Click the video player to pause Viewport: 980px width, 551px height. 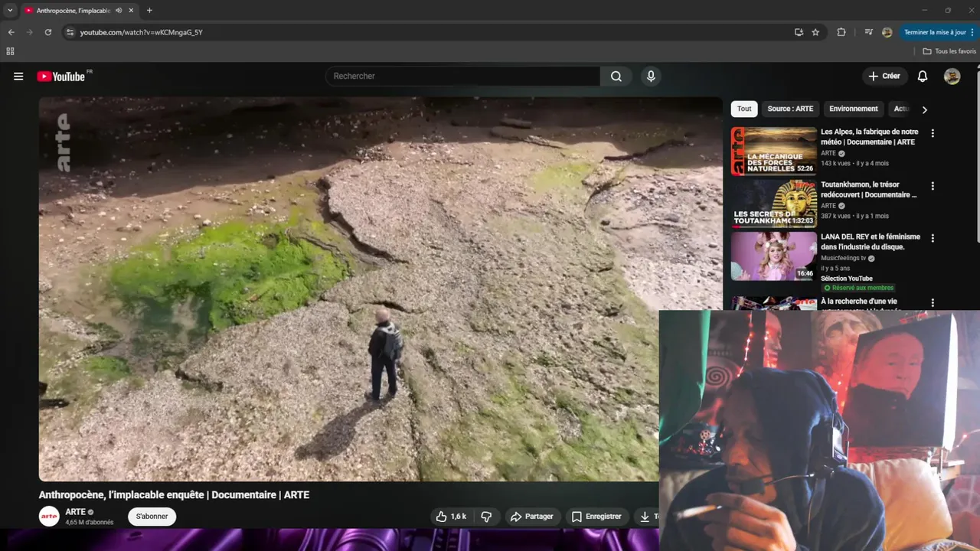click(381, 289)
